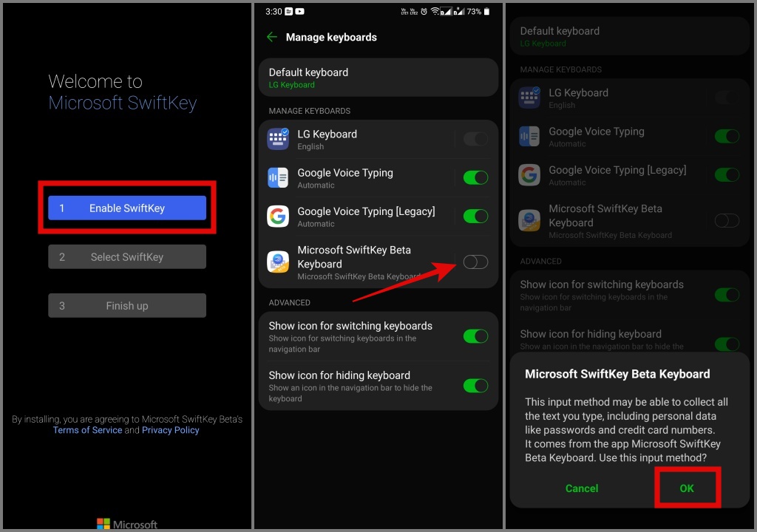Click SwiftKey Beta Keyboard icon in middle screen
The width and height of the screenshot is (757, 532).
tap(278, 262)
